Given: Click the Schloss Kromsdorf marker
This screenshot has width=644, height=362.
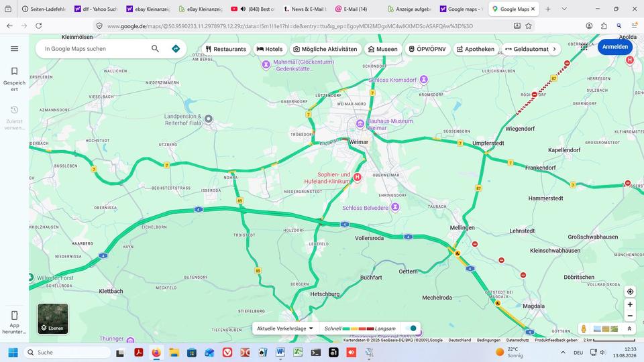Looking at the screenshot, I should (x=424, y=79).
